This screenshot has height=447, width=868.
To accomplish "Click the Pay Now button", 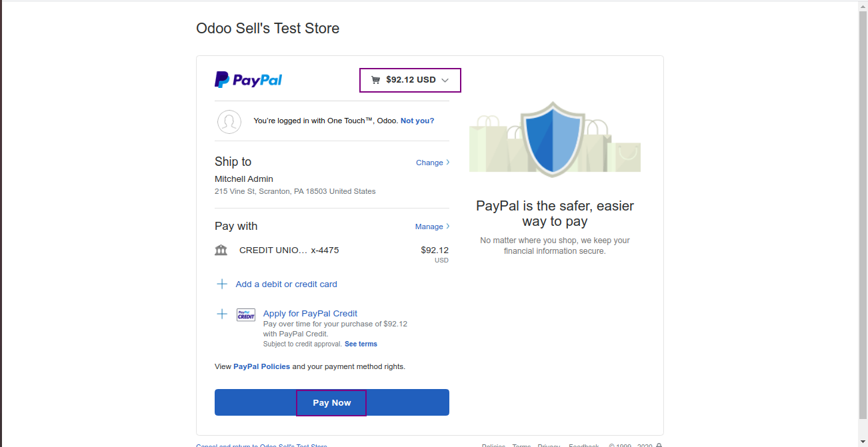I will click(x=332, y=402).
